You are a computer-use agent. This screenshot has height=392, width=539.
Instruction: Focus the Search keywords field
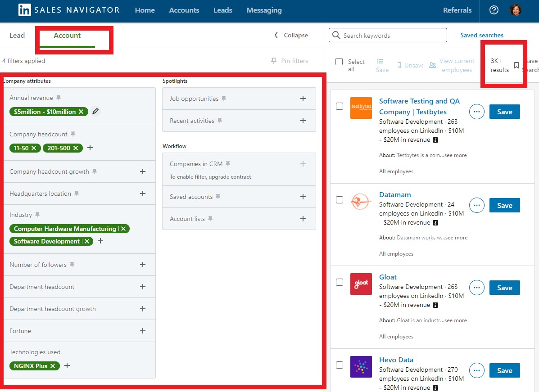[x=393, y=36]
